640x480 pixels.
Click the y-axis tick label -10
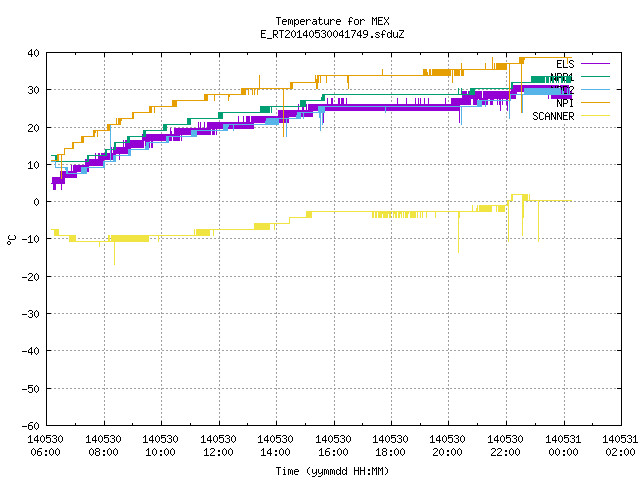(31, 239)
